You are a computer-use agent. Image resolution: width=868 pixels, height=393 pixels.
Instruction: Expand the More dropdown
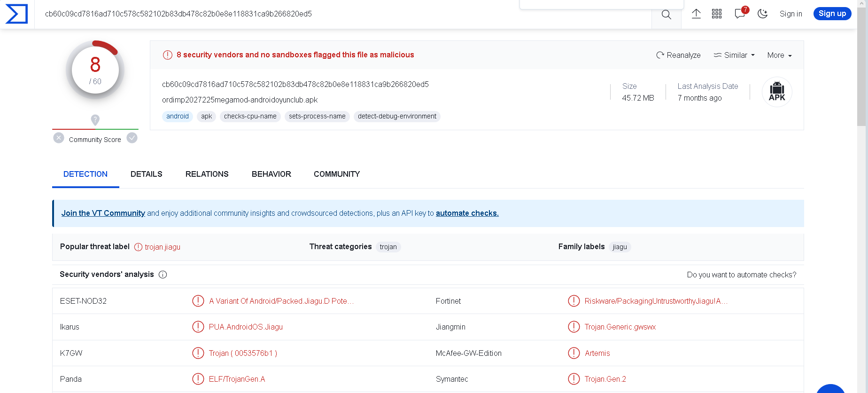click(x=780, y=55)
